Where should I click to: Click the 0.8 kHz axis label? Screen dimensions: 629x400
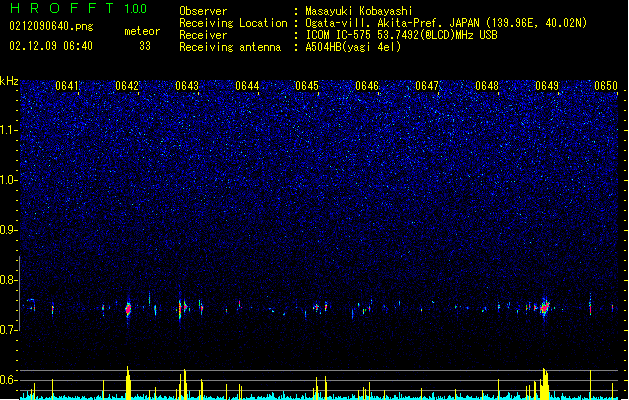[8, 280]
